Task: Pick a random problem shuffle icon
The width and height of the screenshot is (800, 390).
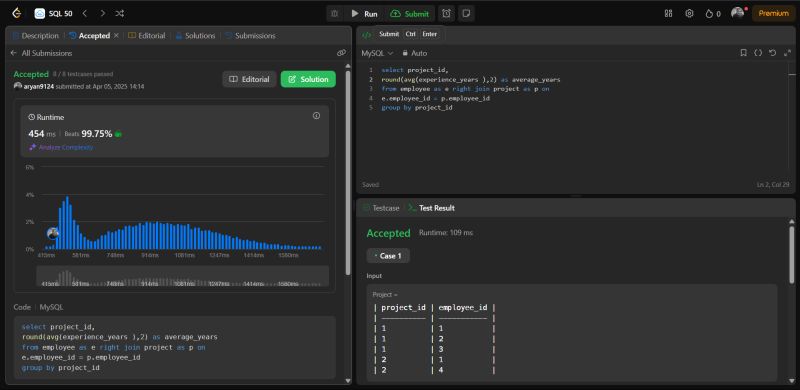Action: pyautogui.click(x=119, y=14)
